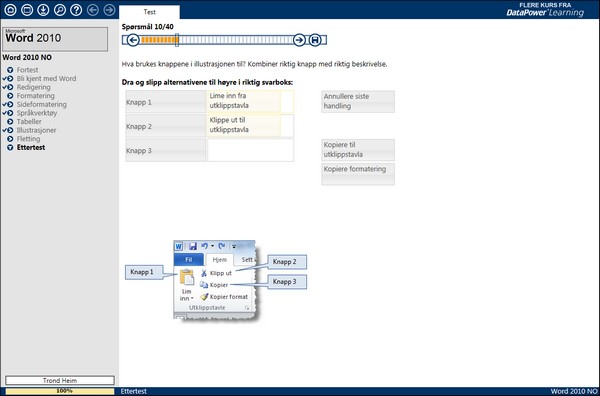Open the magnifier search icon

coord(60,10)
